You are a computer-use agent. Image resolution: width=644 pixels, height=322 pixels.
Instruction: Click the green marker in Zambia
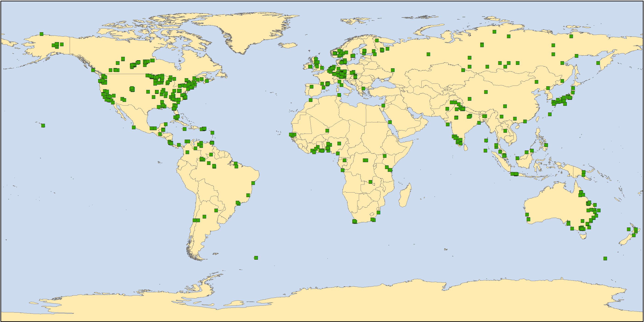[371, 182]
